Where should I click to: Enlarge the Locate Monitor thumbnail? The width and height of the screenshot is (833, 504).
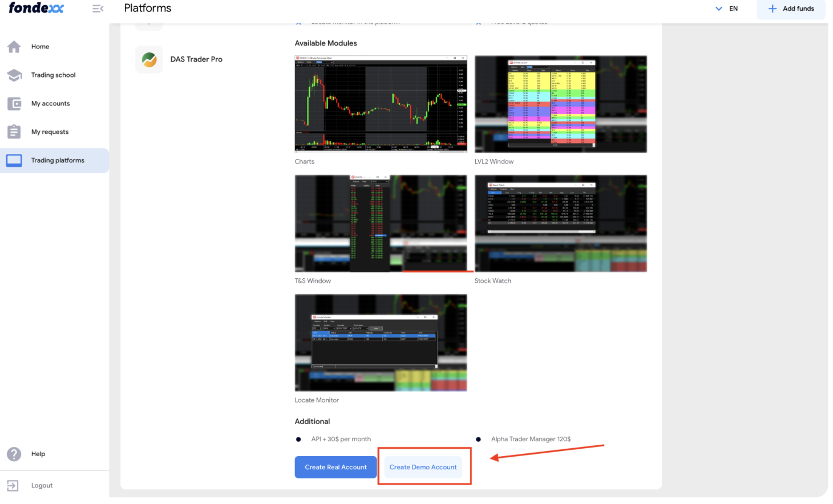coord(381,343)
